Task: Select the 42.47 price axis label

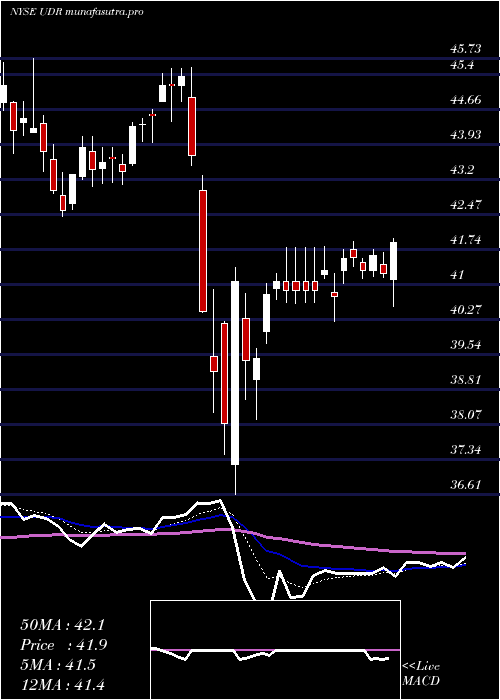Action: click(465, 205)
